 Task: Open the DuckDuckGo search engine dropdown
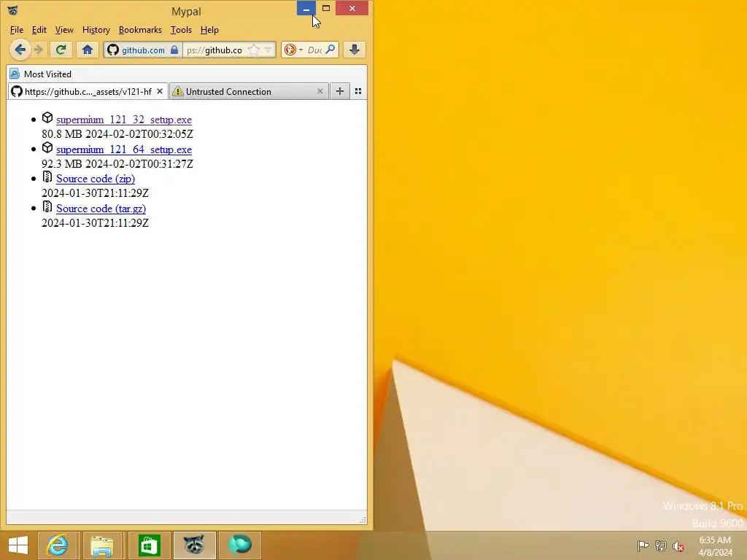click(x=293, y=50)
